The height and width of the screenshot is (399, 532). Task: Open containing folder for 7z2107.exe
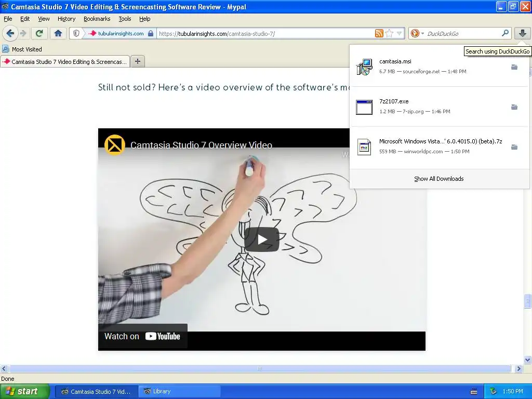(514, 107)
